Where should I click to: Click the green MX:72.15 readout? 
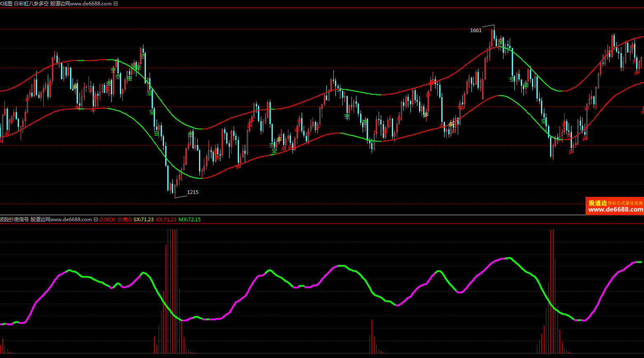point(190,220)
